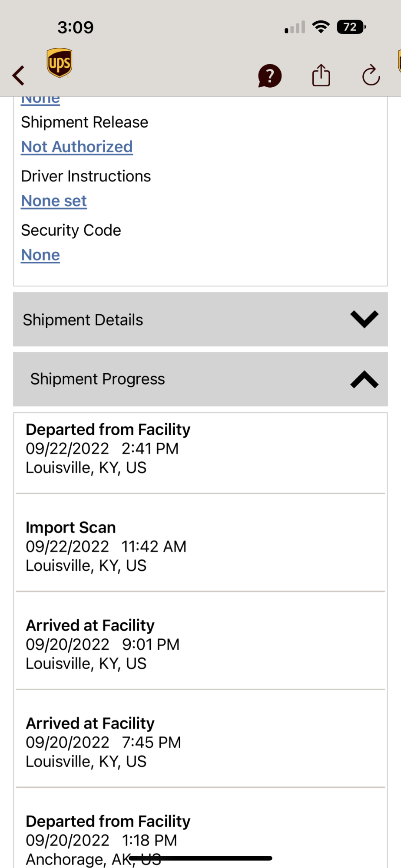Tap the cellular signal bars
This screenshot has height=868, width=401.
295,28
